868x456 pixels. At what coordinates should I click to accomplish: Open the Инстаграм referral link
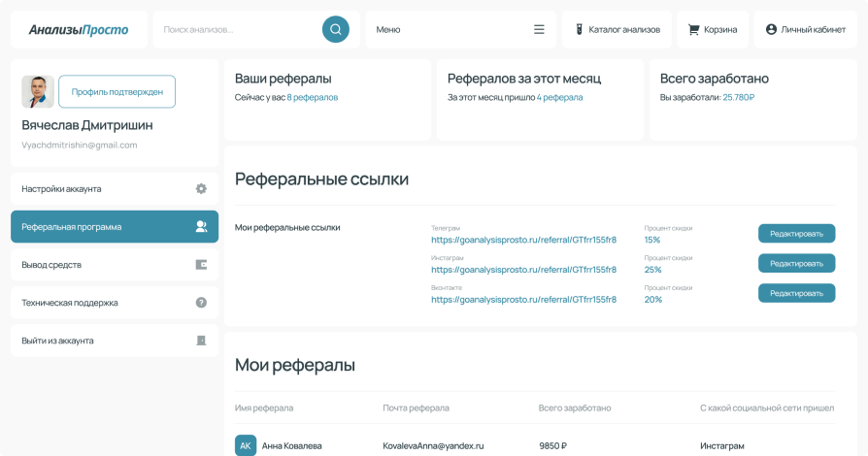coord(523,270)
